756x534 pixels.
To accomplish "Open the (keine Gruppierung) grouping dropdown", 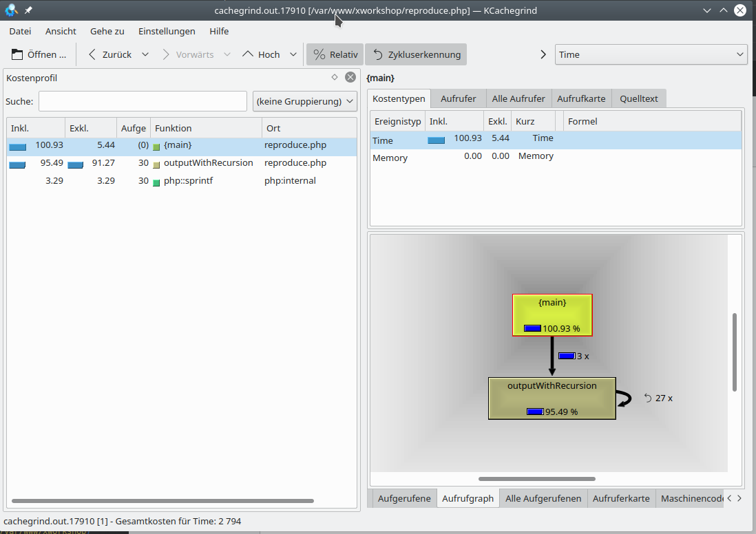I will click(305, 101).
